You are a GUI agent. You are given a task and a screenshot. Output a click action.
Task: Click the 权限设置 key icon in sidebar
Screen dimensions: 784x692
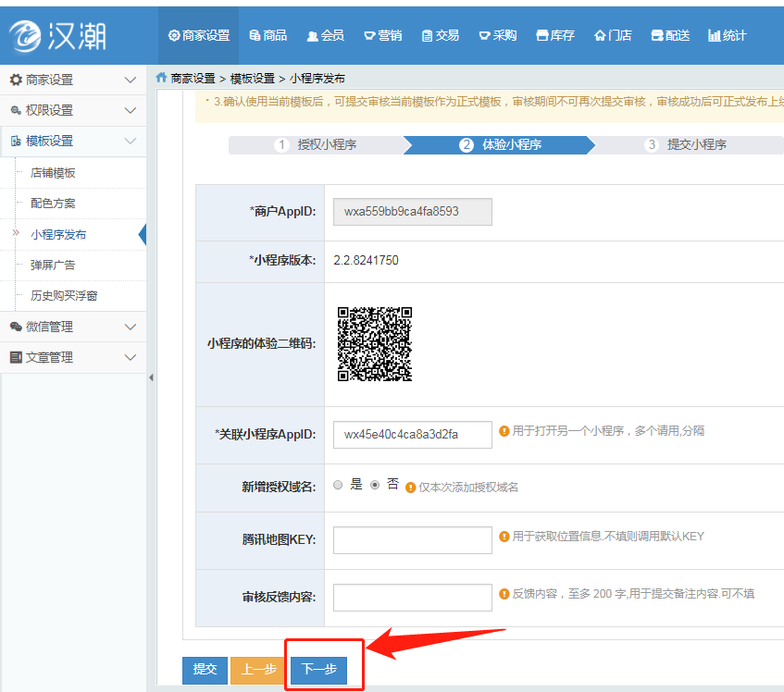click(16, 110)
